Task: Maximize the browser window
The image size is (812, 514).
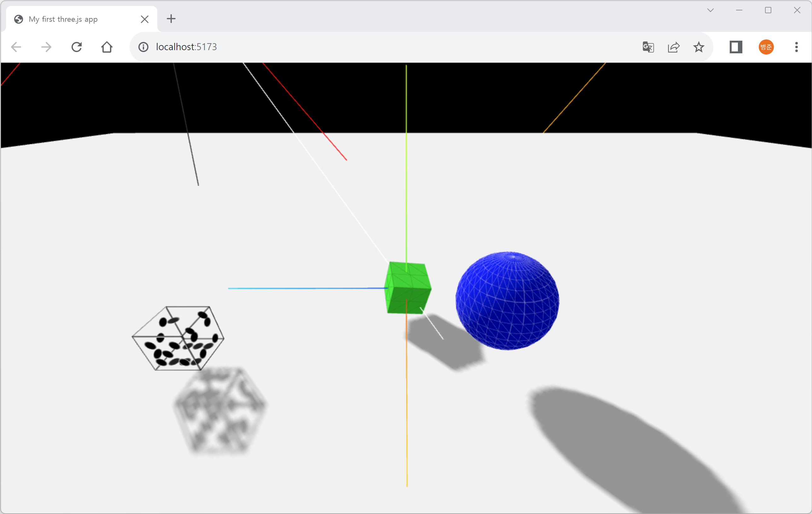Action: point(768,10)
